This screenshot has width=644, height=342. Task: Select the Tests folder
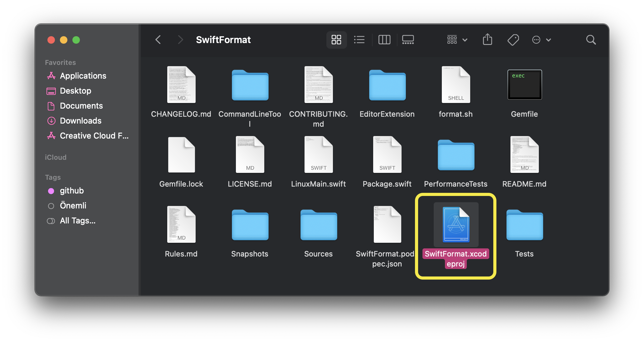[524, 225]
